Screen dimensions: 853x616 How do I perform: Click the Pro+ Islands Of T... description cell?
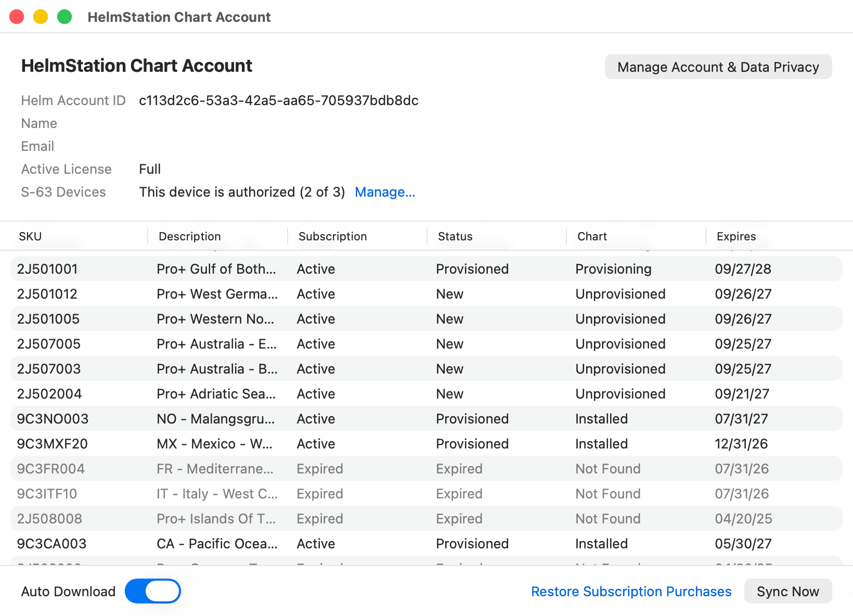coord(216,519)
